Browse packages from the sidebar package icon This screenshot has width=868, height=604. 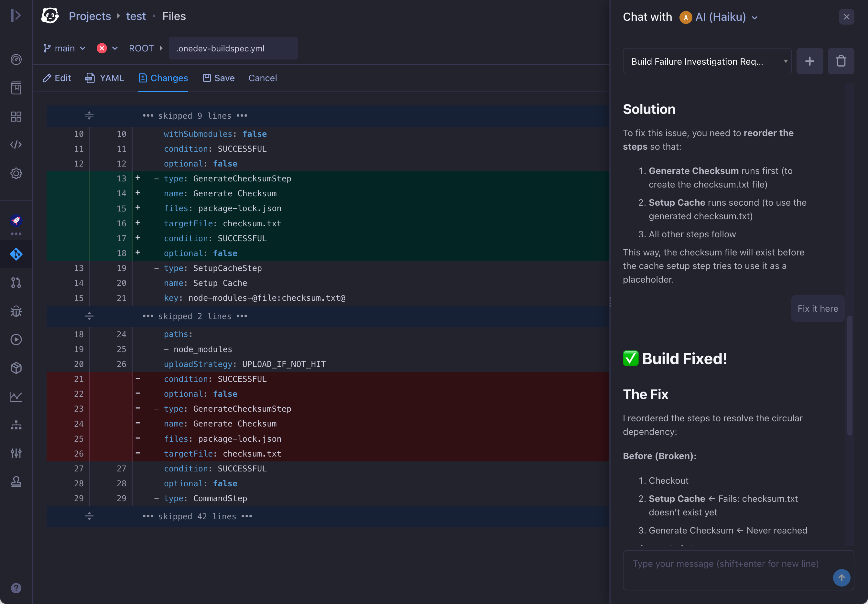tap(16, 368)
